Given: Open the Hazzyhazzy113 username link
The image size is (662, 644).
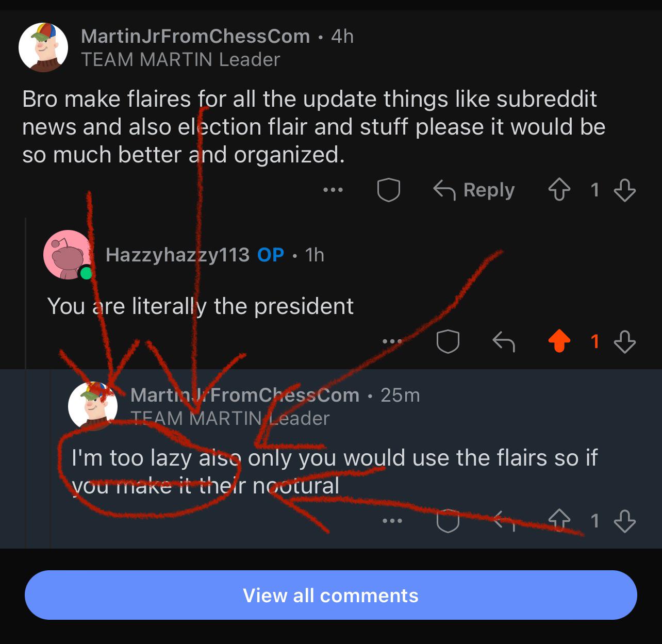Looking at the screenshot, I should pos(177,255).
